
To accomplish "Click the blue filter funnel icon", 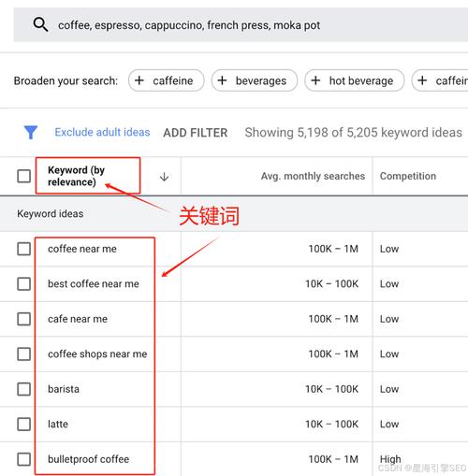I will pos(31,133).
